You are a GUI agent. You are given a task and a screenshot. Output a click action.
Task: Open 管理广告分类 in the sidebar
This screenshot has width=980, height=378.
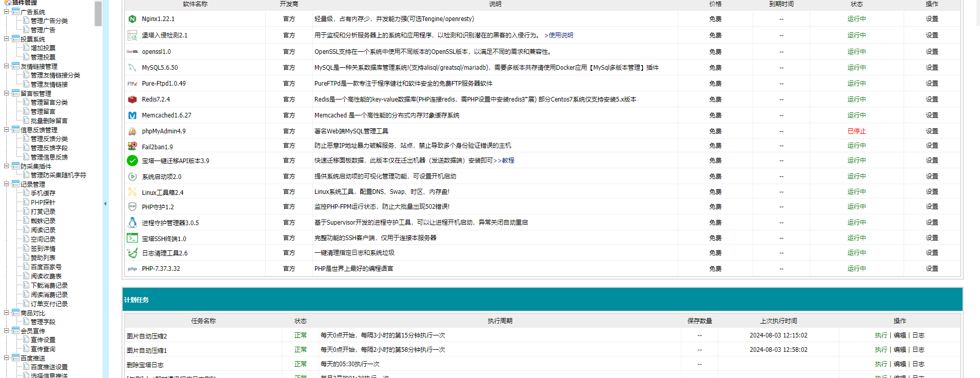pos(49,21)
